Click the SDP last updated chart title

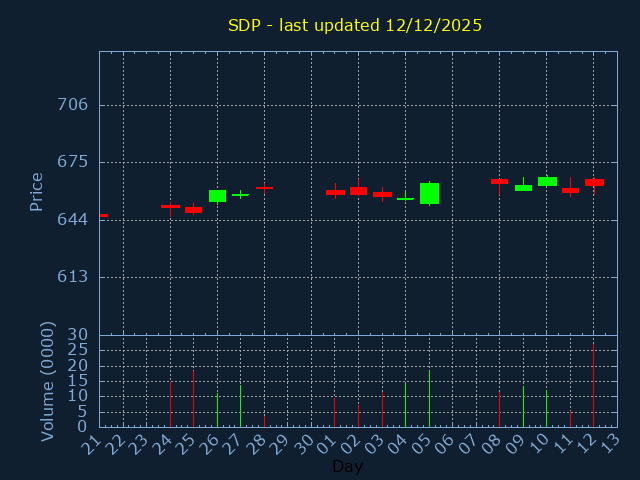[355, 25]
